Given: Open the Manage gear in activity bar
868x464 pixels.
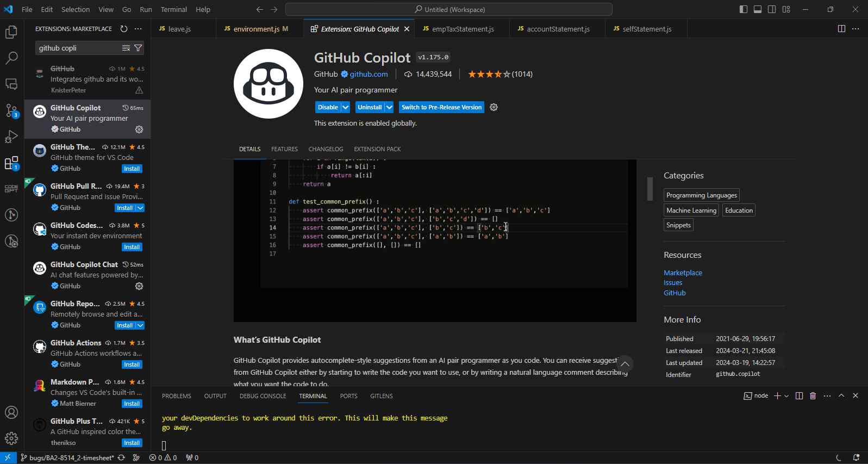Looking at the screenshot, I should tap(11, 438).
